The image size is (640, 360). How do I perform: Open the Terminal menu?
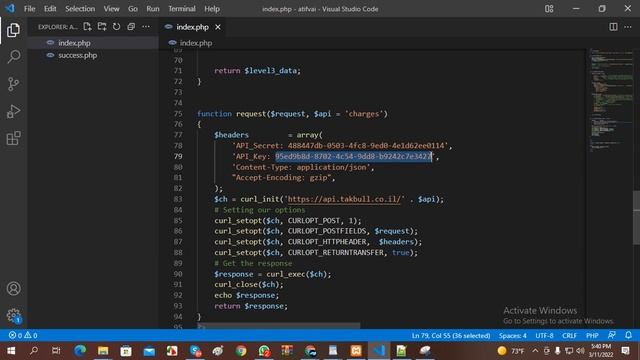coord(182,9)
